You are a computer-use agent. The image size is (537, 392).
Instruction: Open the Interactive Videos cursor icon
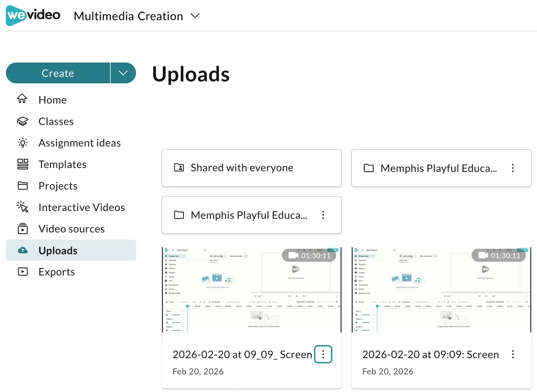22,207
